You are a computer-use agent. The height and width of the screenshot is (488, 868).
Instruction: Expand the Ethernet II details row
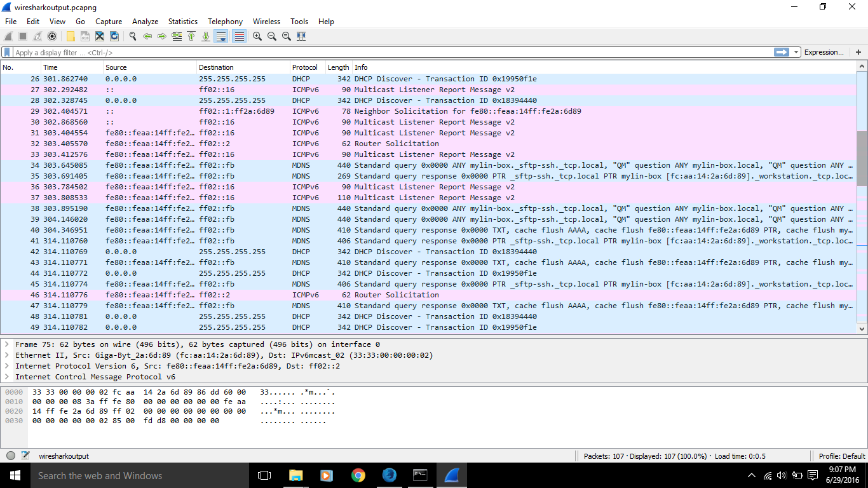(7, 355)
